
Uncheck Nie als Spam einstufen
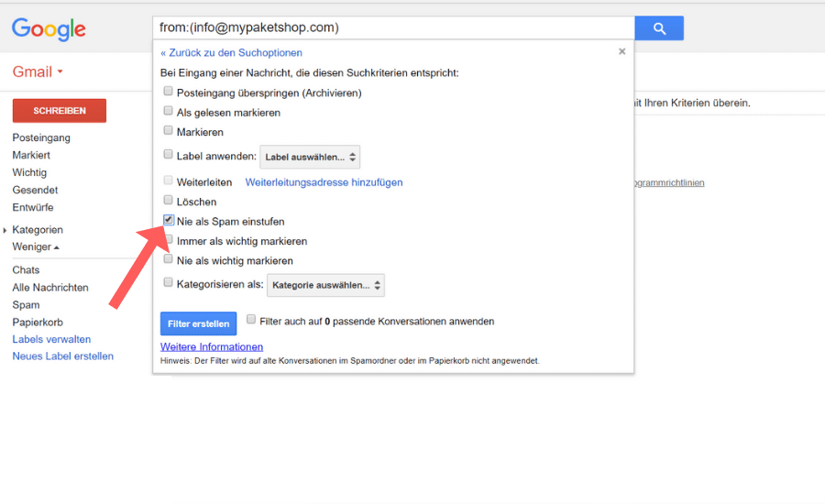click(x=168, y=221)
